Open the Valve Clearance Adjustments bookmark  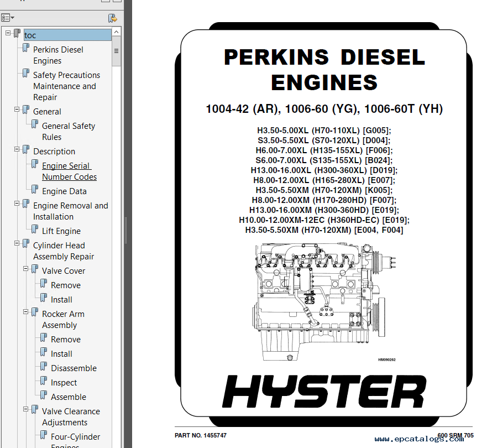[71, 416]
